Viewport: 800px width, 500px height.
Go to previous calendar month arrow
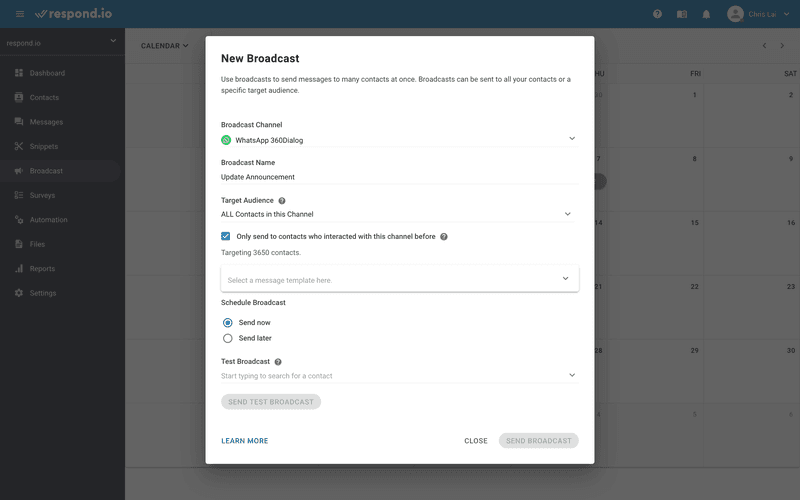pos(764,45)
